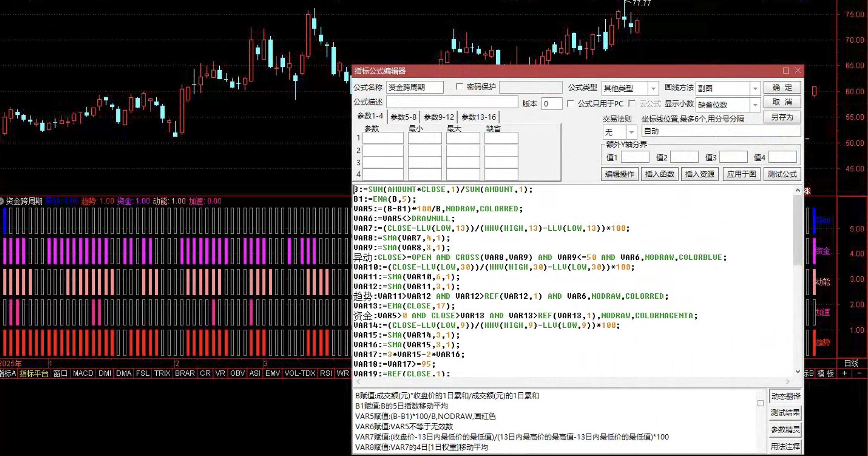Image resolution: width=868 pixels, height=456 pixels.
Task: Switch to 参数13-16 tab
Action: coord(478,117)
